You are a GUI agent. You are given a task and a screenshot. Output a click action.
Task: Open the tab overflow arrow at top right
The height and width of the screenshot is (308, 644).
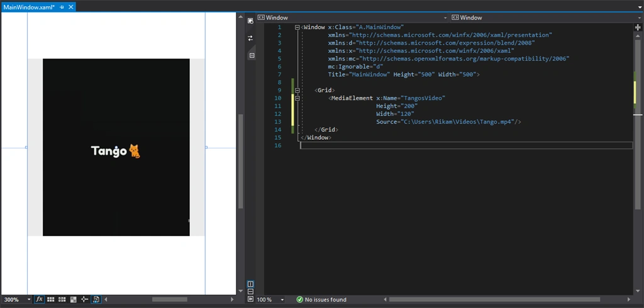pos(640,6)
